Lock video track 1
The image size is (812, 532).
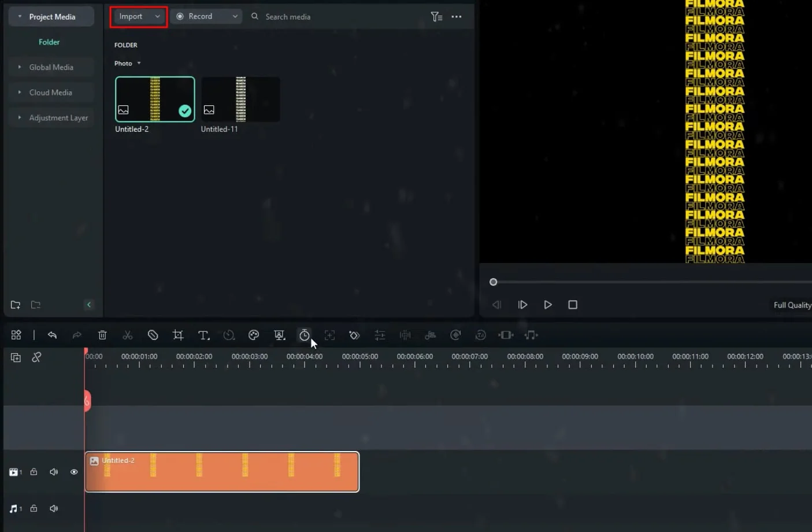pos(34,472)
